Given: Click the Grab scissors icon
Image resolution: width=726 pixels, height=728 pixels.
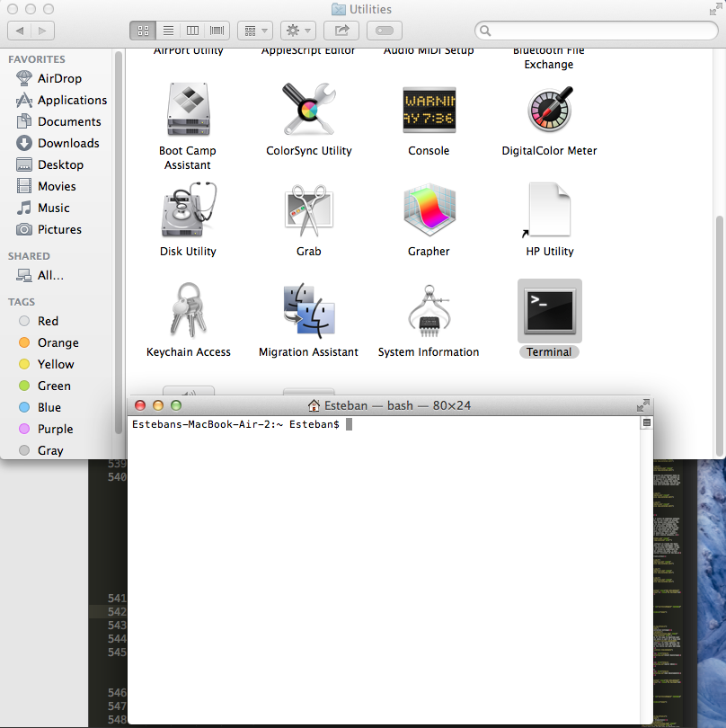Looking at the screenshot, I should [309, 210].
